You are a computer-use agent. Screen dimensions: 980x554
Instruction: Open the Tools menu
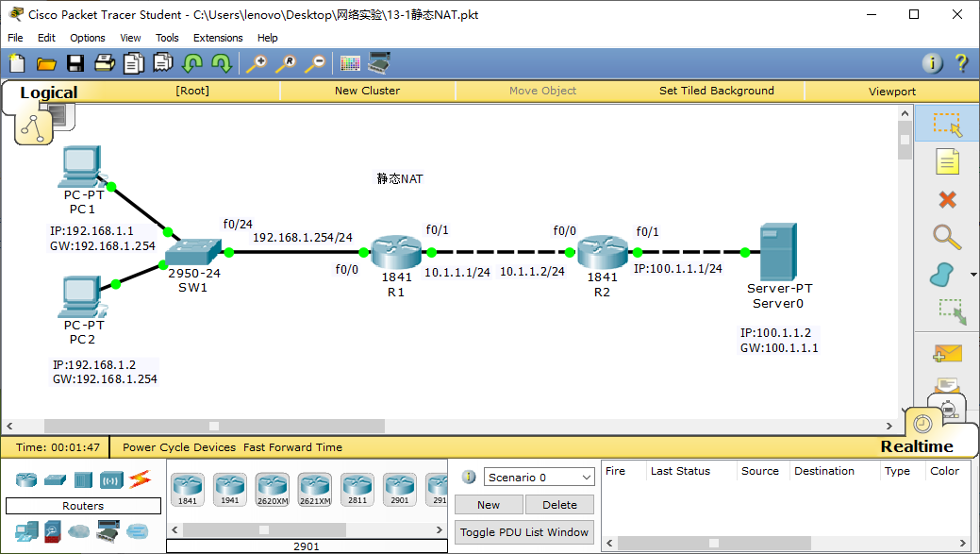pos(167,38)
